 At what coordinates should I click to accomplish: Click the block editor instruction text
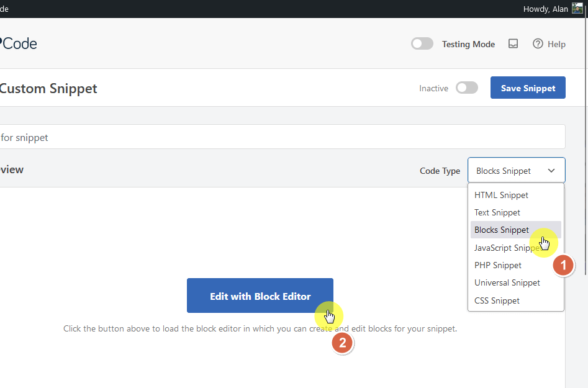pos(260,329)
